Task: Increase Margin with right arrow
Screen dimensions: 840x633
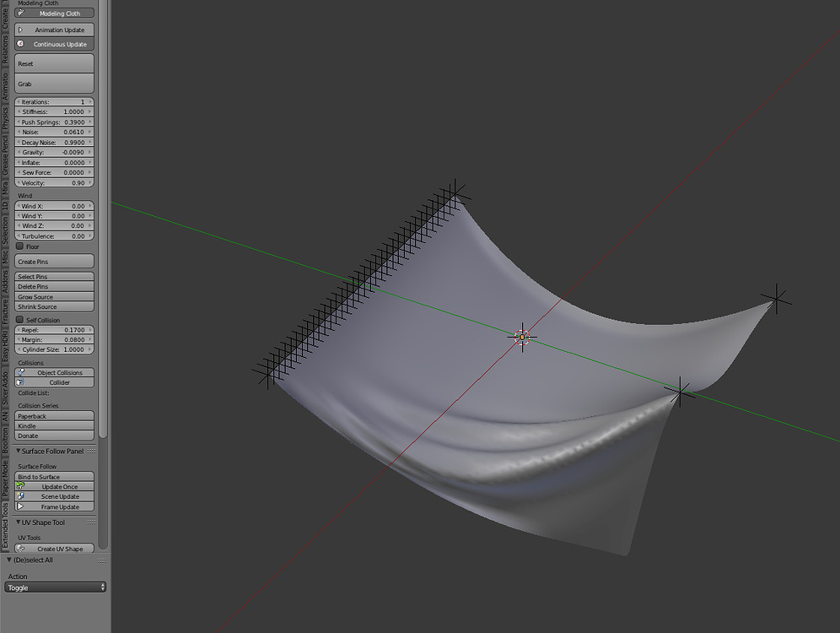Action: pos(90,340)
